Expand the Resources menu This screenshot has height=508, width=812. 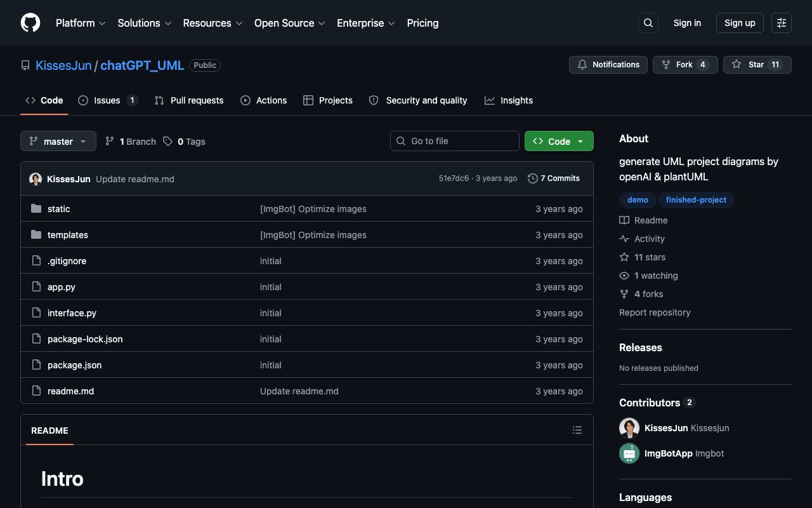213,23
